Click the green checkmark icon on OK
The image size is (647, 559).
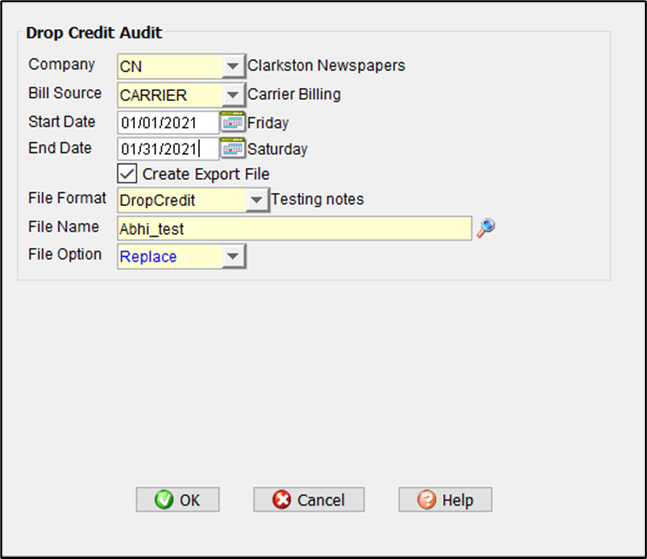[x=164, y=500]
